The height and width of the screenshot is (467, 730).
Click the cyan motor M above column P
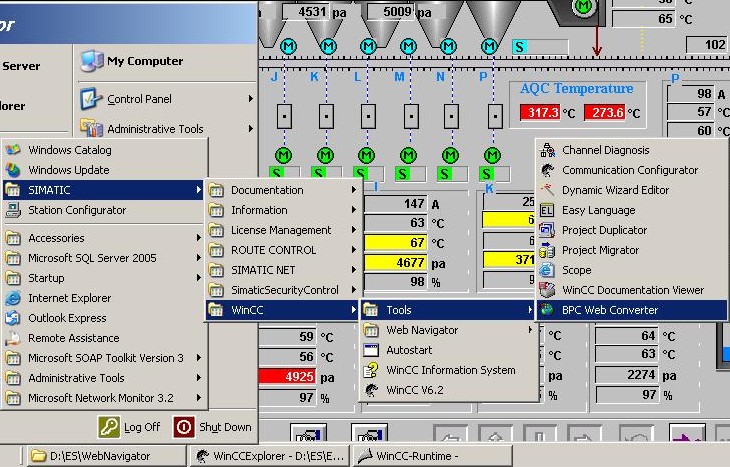[489, 46]
